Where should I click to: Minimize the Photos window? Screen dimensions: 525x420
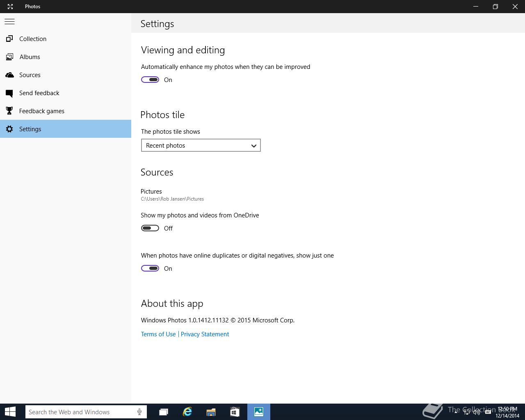476,7
